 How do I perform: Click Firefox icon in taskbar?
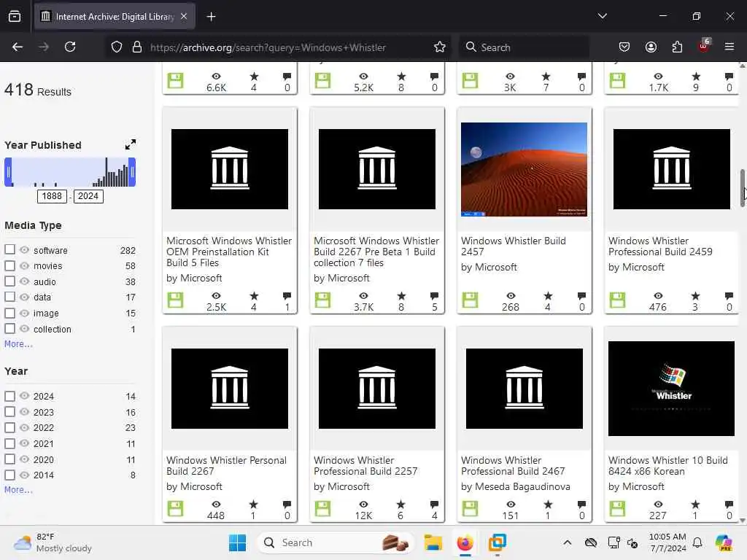point(465,542)
